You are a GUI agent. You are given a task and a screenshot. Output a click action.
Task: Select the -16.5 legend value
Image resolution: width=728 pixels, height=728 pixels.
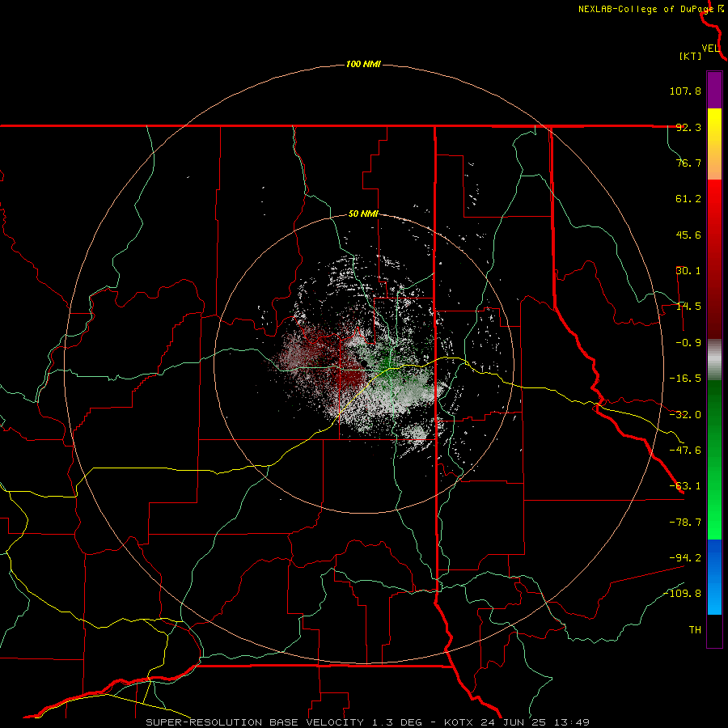pos(685,379)
